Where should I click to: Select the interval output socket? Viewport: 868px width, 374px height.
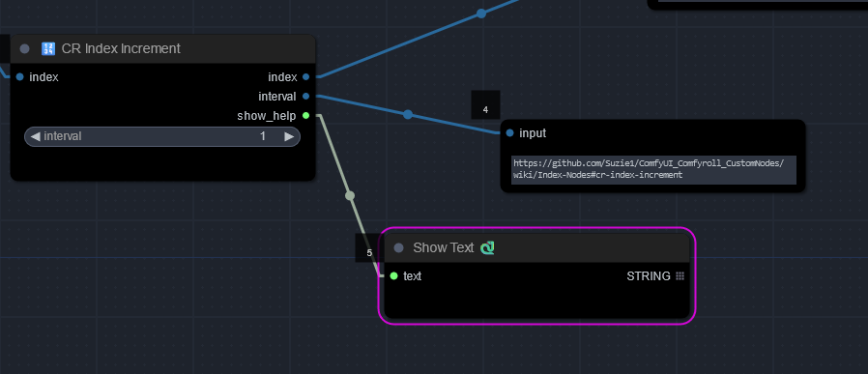tap(305, 97)
